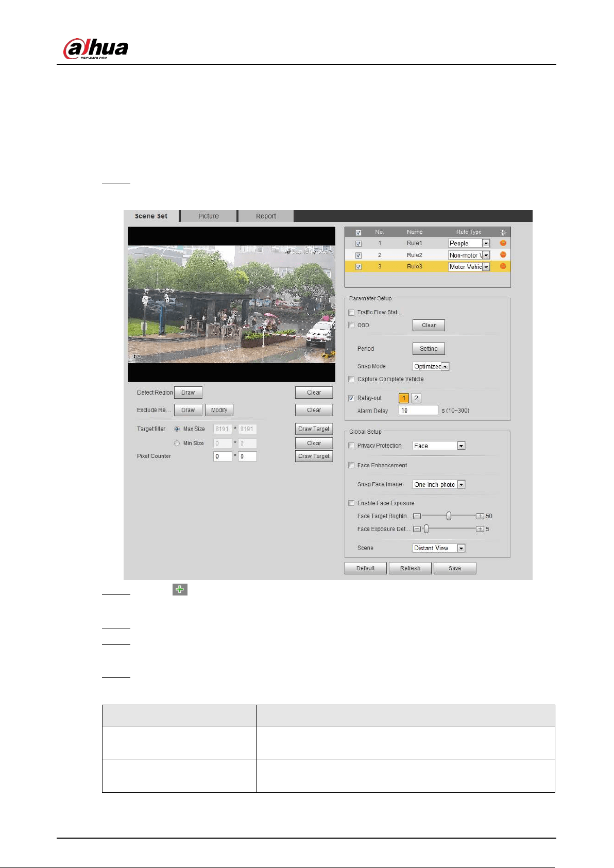Viewport: 614px width, 868px height.
Task: Click Clear in the Min Size row
Action: click(x=314, y=443)
